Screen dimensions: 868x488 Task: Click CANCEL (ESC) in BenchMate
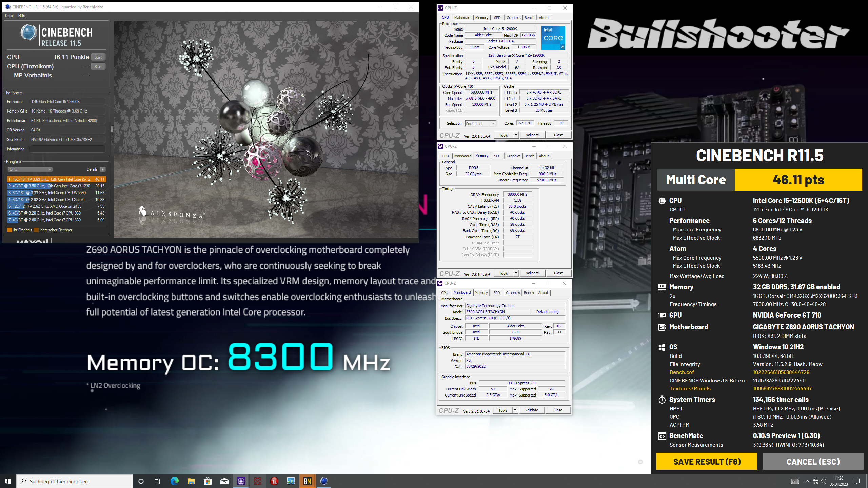click(x=813, y=462)
